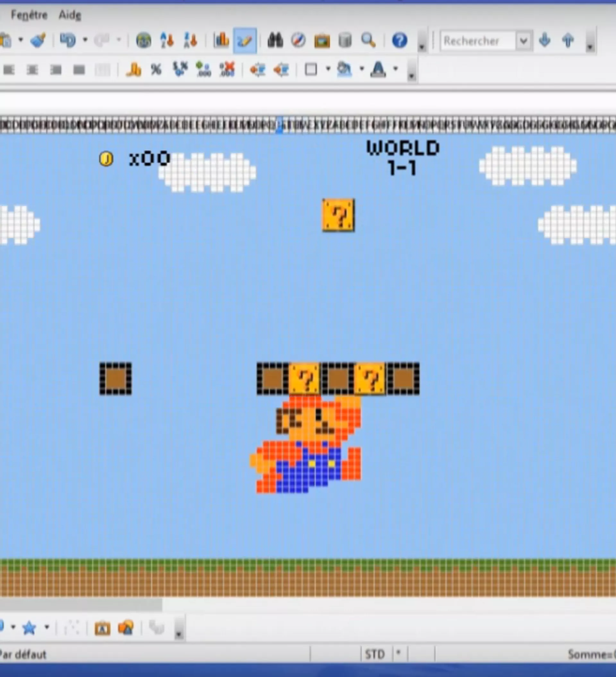Expand the Redo history dropdown
Image resolution: width=616 pixels, height=677 pixels.
[119, 40]
